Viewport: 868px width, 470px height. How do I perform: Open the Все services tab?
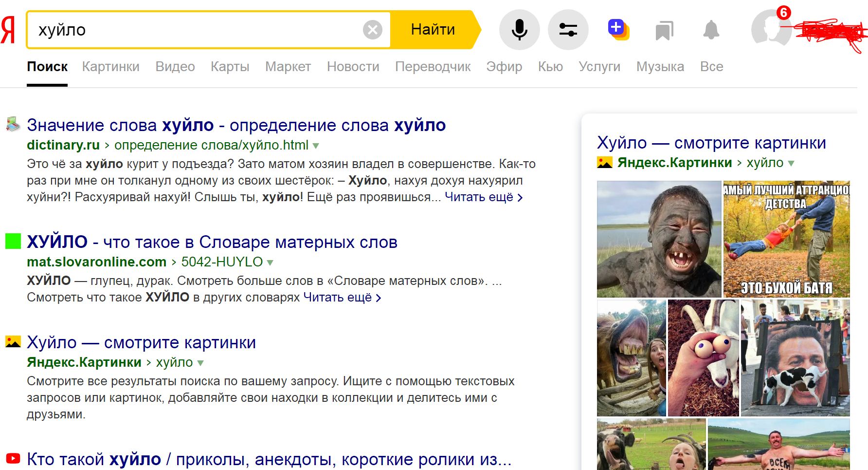click(x=712, y=67)
